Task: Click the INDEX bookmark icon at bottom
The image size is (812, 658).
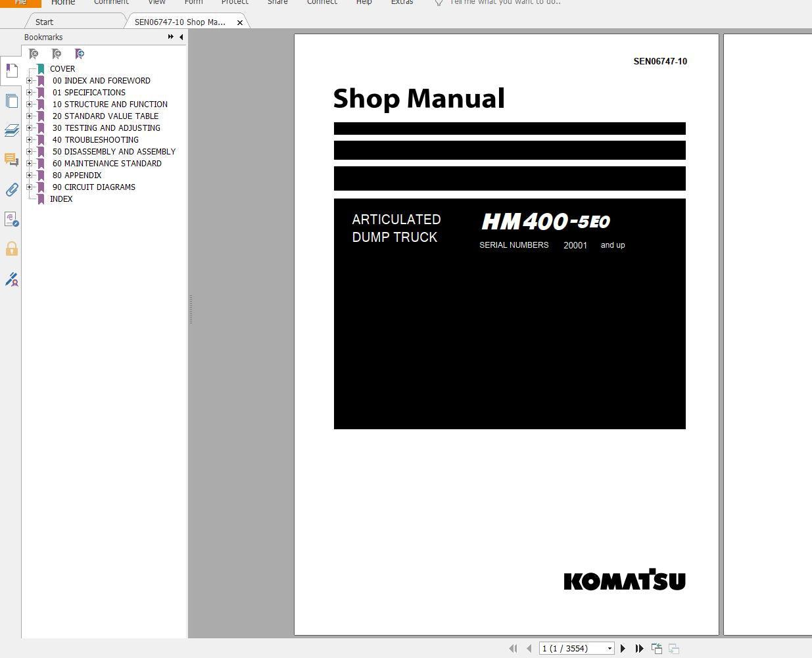Action: point(41,199)
